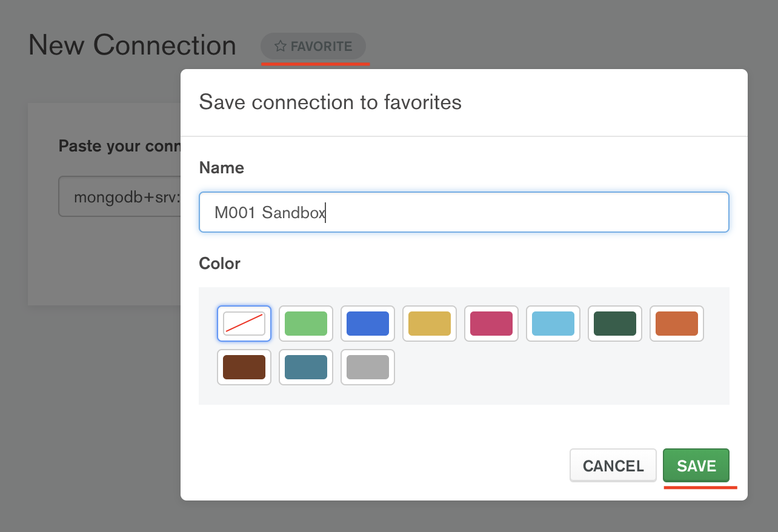Screen dimensions: 778x532
Task: Focus the Name field containing M001 Sandbox
Action: click(x=464, y=213)
